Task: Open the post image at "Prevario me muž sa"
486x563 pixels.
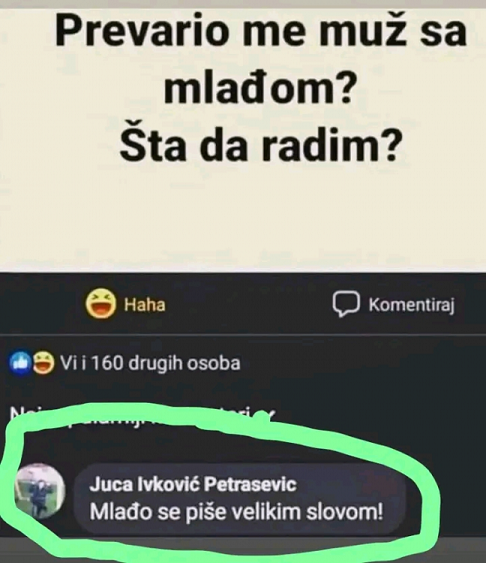Action: 261,29
